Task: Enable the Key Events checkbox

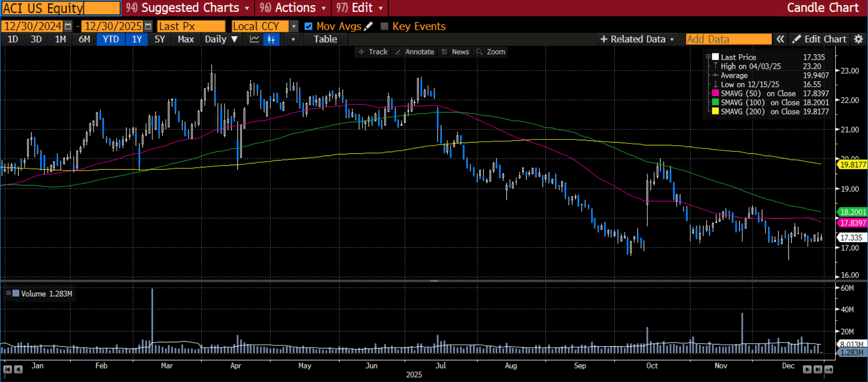Action: tap(385, 26)
